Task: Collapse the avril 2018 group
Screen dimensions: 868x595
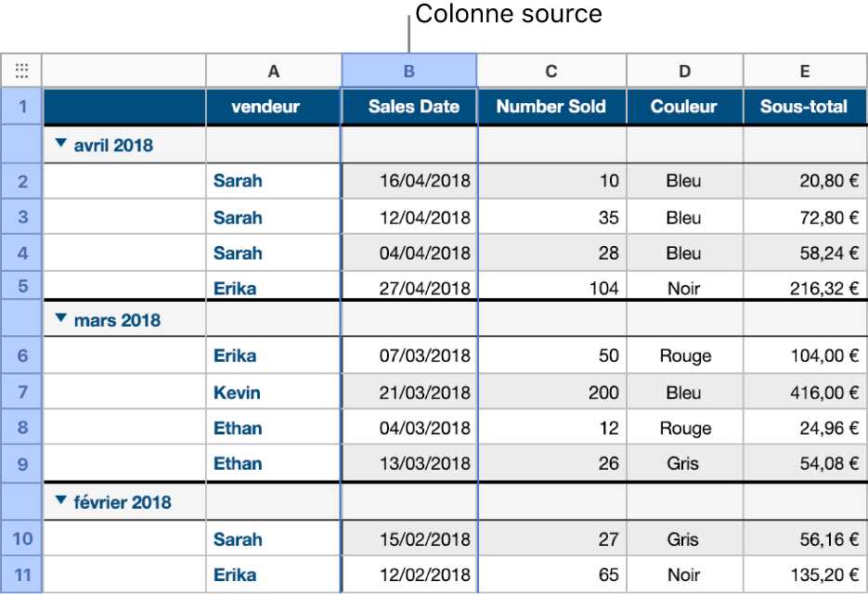Action: point(61,144)
